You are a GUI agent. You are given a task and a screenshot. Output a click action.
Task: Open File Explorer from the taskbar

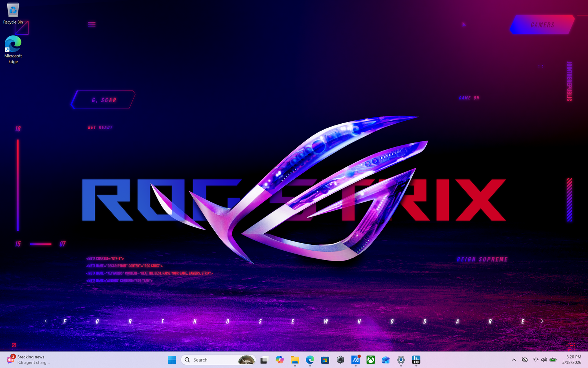[295, 360]
